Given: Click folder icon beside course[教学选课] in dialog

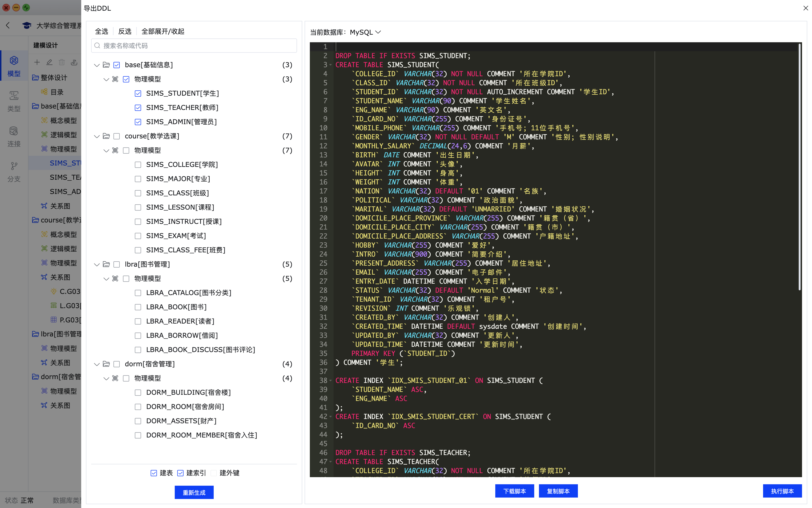Looking at the screenshot, I should 107,136.
